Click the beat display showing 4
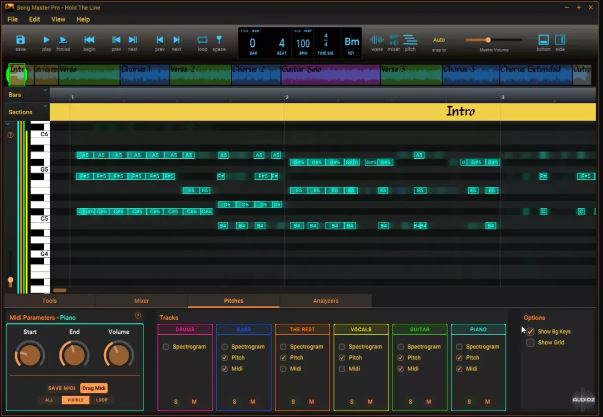Image resolution: width=603 pixels, height=417 pixels. [x=282, y=43]
